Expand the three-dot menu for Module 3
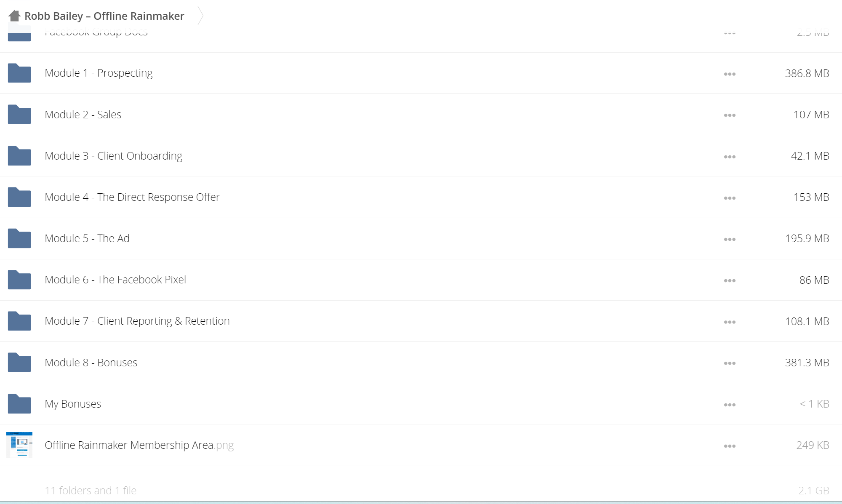Viewport: 842px width, 504px height. point(730,157)
